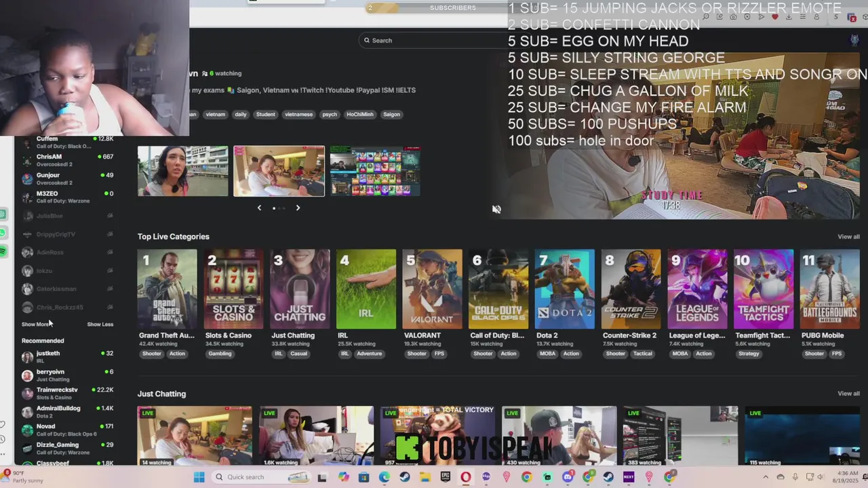View all Just Chatting streams
868x488 pixels.
tap(848, 394)
